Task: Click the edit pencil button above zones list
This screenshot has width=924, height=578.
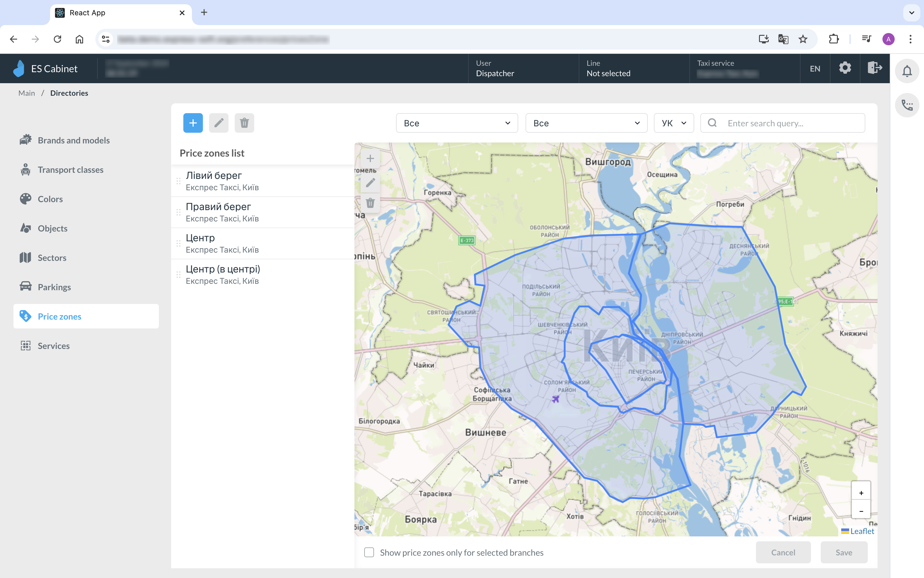Action: point(219,123)
